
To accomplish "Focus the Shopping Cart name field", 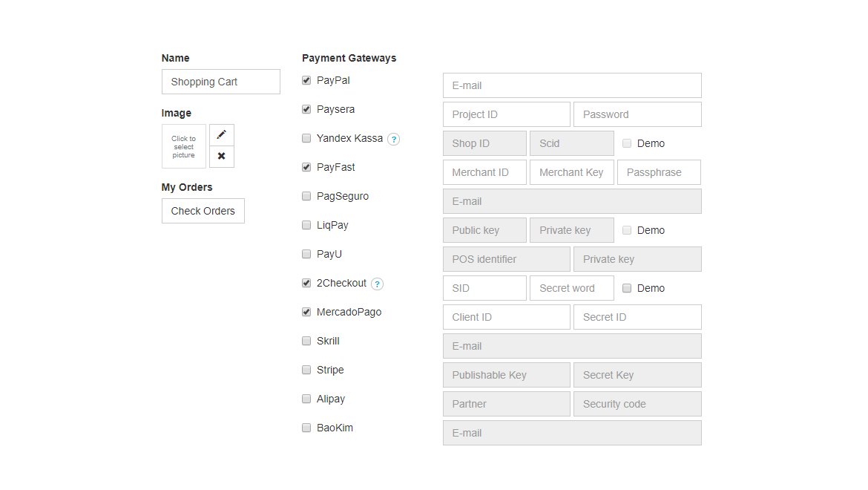I will click(221, 82).
